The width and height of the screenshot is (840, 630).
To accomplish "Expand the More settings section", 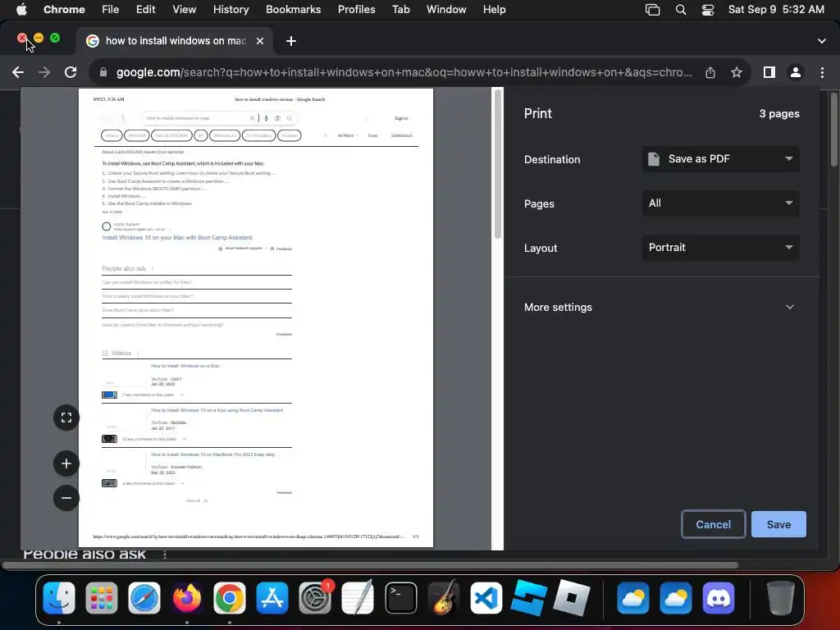I will pyautogui.click(x=660, y=308).
